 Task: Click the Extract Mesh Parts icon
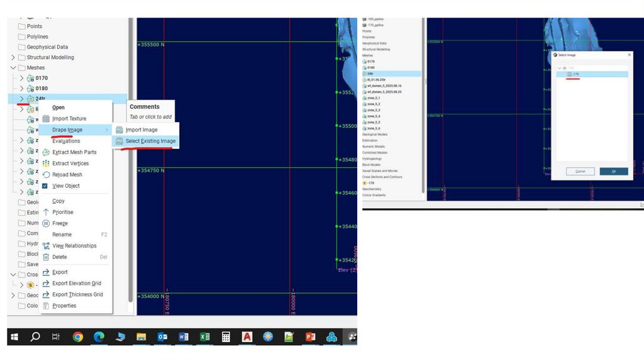click(x=46, y=152)
